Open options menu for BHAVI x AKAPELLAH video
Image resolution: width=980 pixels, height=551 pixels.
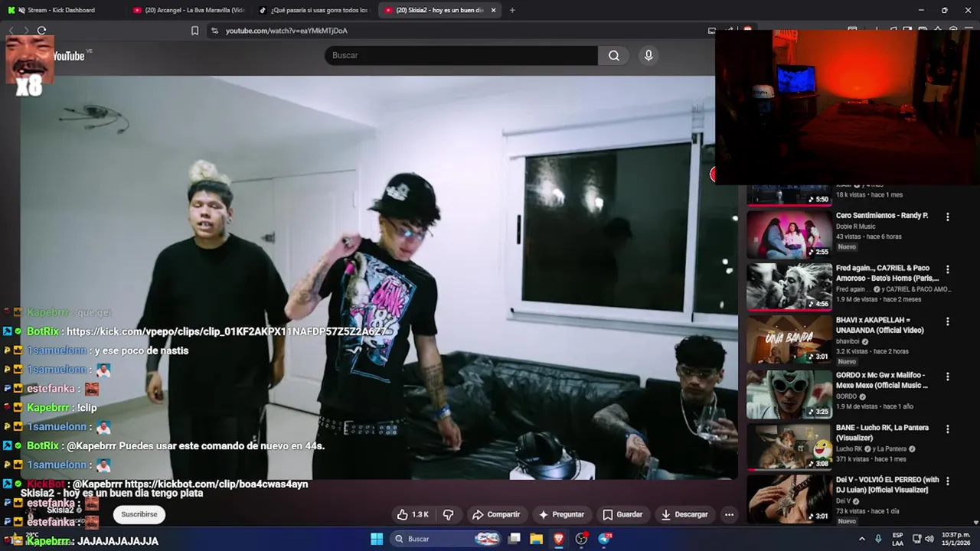click(947, 321)
